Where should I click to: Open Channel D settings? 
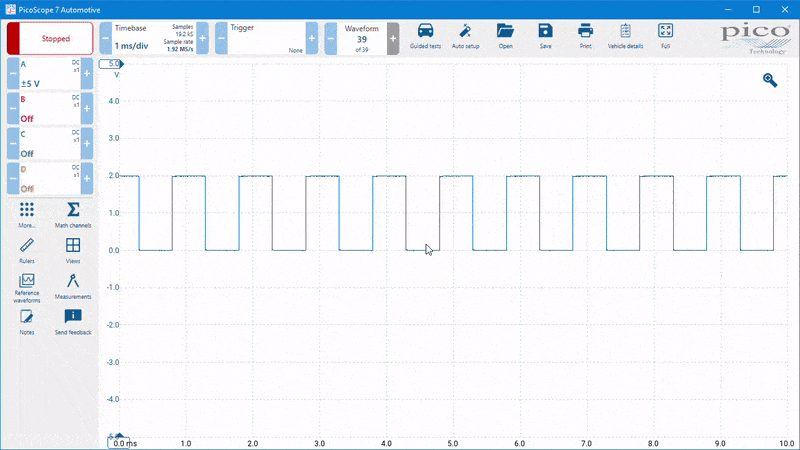point(50,178)
